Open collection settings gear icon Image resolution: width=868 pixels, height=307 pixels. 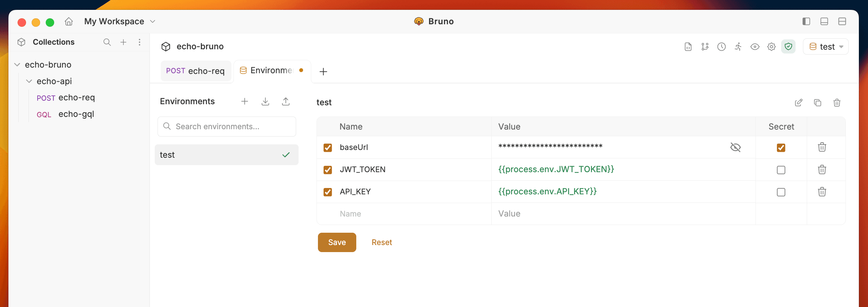coord(771,47)
